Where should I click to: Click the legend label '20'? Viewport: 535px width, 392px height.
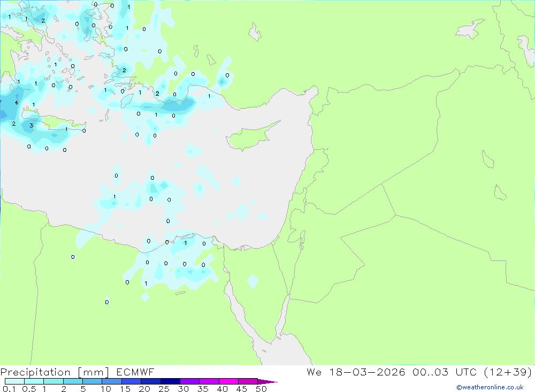coord(144,389)
